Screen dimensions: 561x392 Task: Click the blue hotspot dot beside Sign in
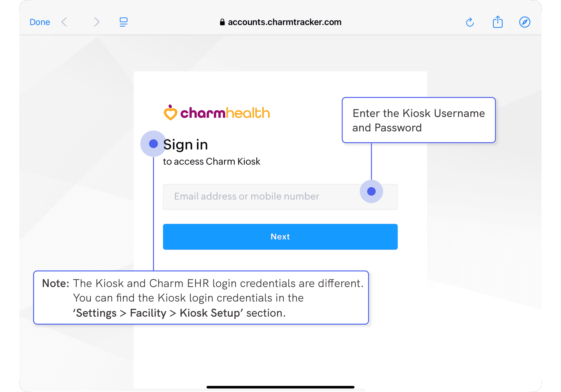(x=153, y=144)
